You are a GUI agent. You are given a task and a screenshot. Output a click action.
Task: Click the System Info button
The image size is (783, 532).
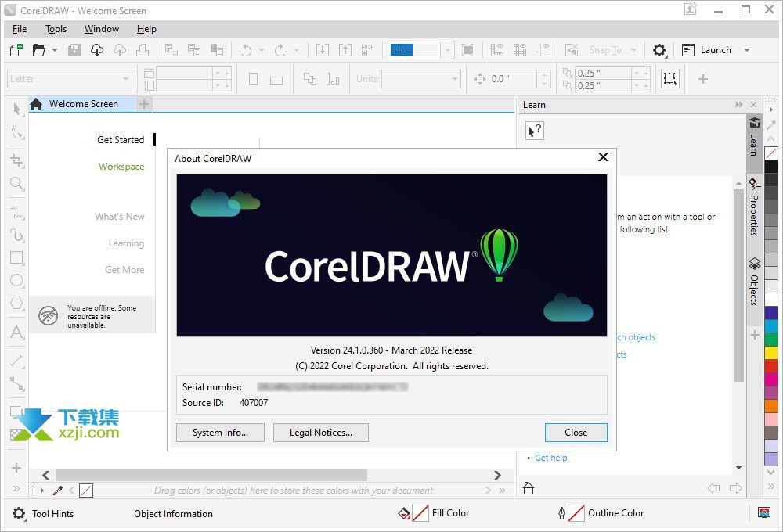[x=220, y=433]
